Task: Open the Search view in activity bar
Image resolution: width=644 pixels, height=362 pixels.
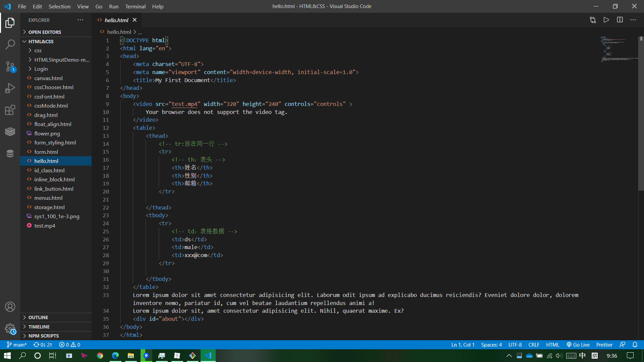Action: point(10,44)
